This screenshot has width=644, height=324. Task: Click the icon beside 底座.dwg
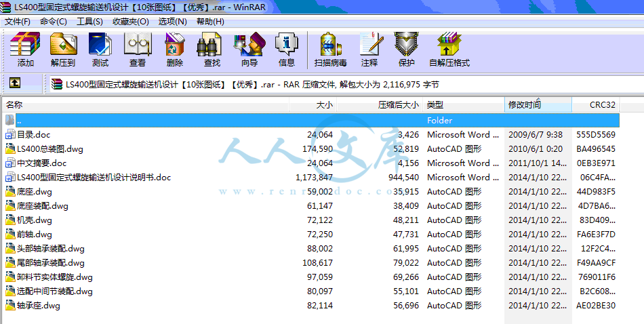click(10, 191)
